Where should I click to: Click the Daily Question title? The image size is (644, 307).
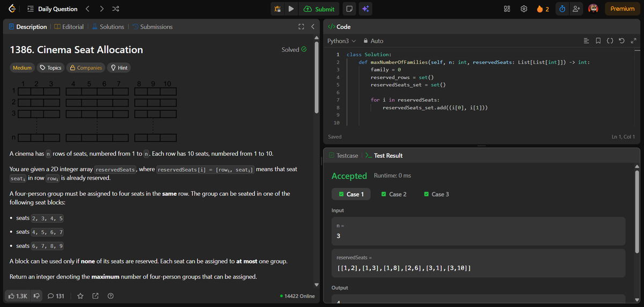click(57, 9)
